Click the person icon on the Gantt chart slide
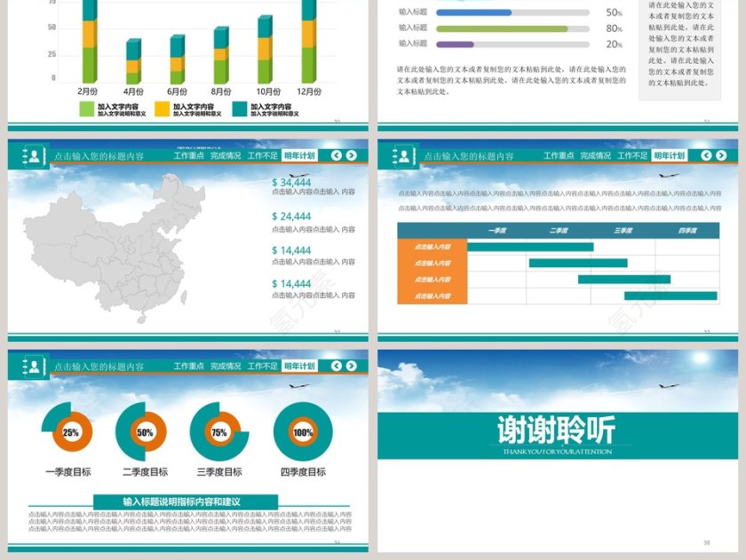Viewport: 746px width, 560px height. click(x=403, y=156)
